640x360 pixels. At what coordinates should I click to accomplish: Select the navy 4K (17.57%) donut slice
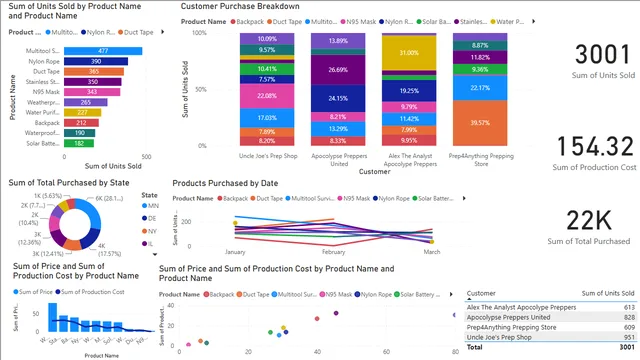[90, 238]
